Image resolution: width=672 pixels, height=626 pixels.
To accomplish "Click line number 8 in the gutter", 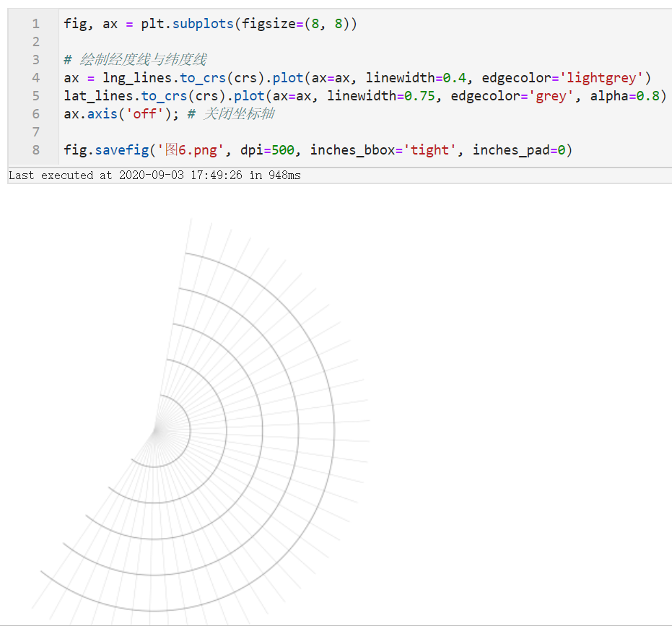I will 36,149.
